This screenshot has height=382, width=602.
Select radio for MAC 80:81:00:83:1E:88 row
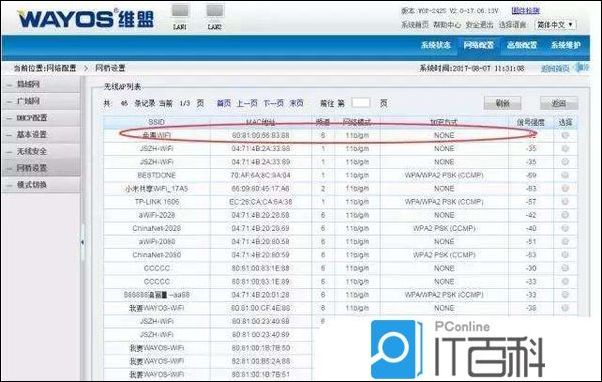point(565,268)
